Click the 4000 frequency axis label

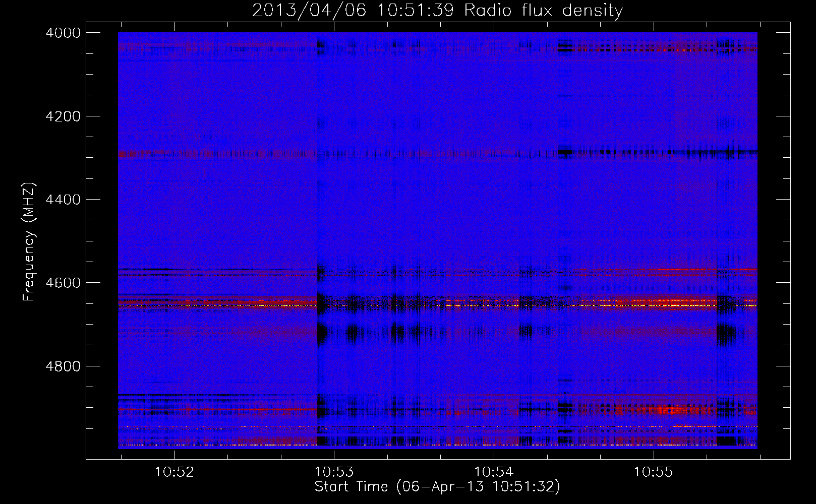pos(63,33)
